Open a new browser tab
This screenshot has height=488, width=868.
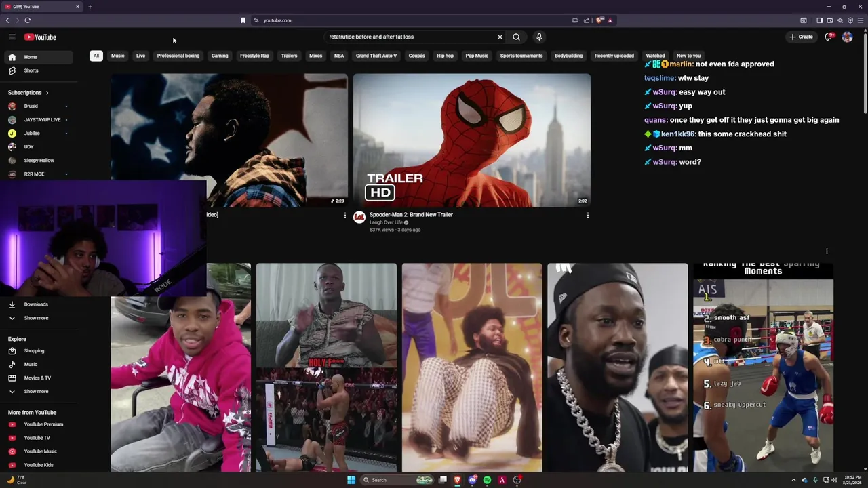point(90,7)
